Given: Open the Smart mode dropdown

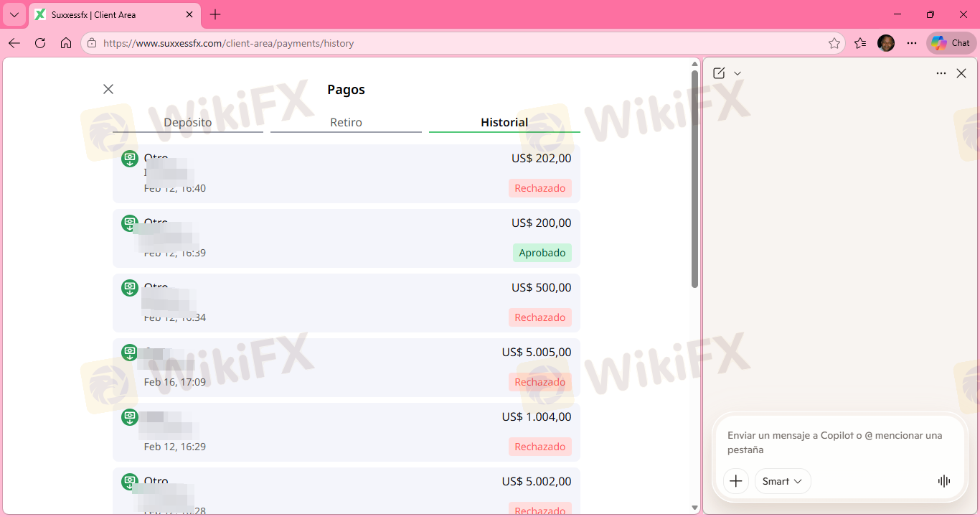Looking at the screenshot, I should (x=783, y=481).
